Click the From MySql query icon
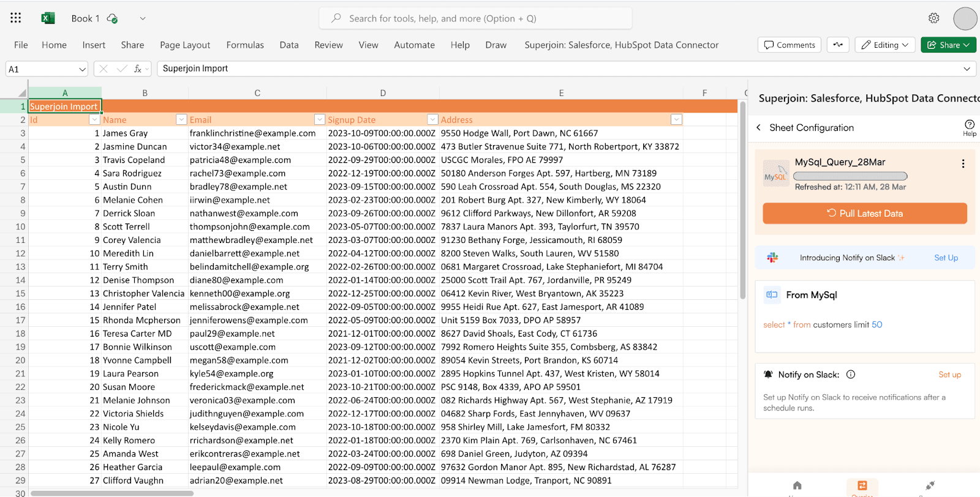The width and height of the screenshot is (980, 497). 772,294
